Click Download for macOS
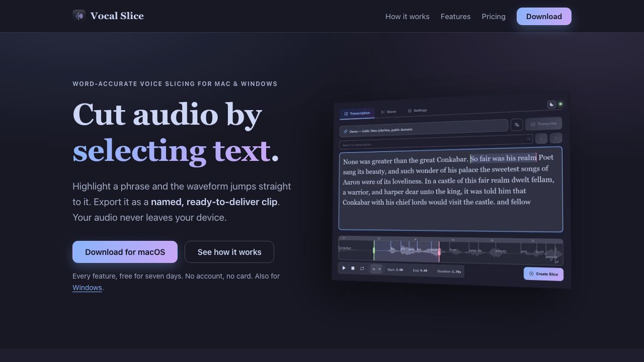This screenshot has height=362, width=644. (125, 252)
